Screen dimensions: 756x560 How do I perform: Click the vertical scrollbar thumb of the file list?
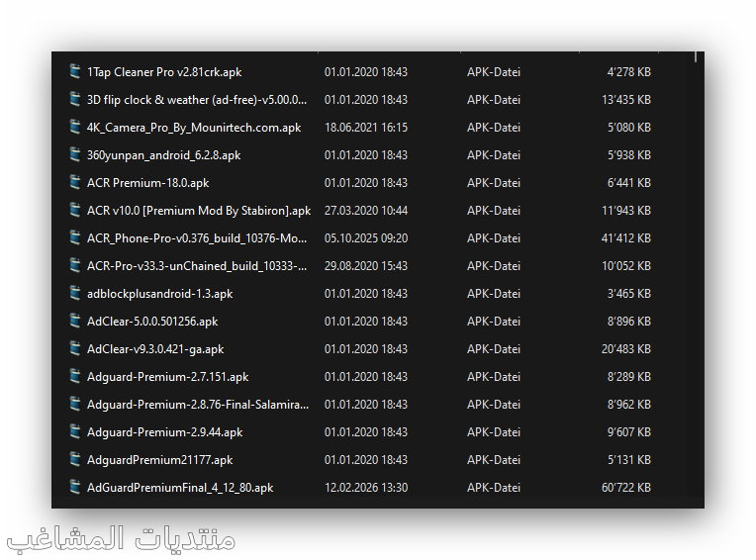[696, 56]
